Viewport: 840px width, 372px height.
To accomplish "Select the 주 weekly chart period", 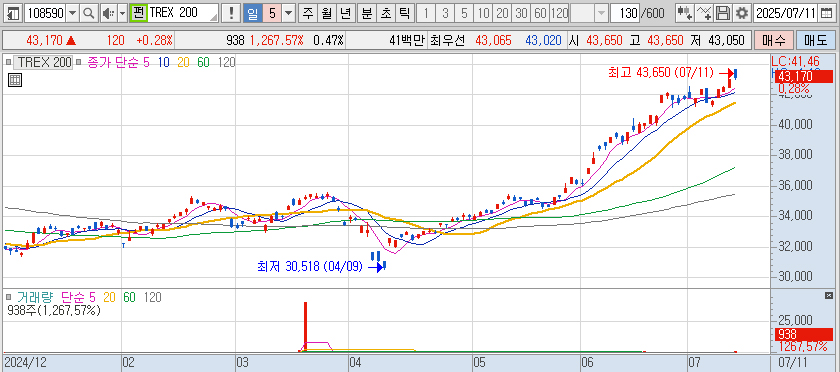I will 308,13.
